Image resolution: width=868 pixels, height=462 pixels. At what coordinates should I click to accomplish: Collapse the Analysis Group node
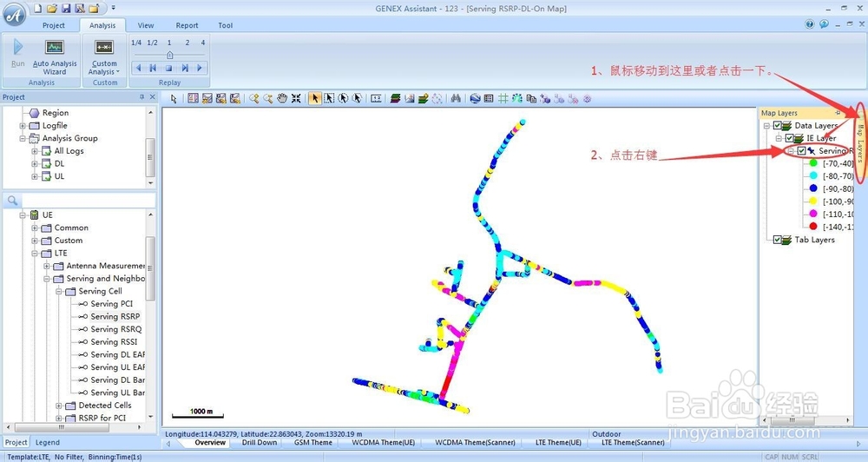click(x=23, y=138)
